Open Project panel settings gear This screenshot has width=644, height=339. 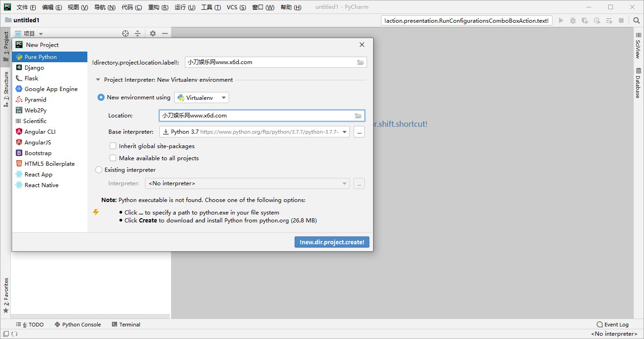pyautogui.click(x=153, y=33)
